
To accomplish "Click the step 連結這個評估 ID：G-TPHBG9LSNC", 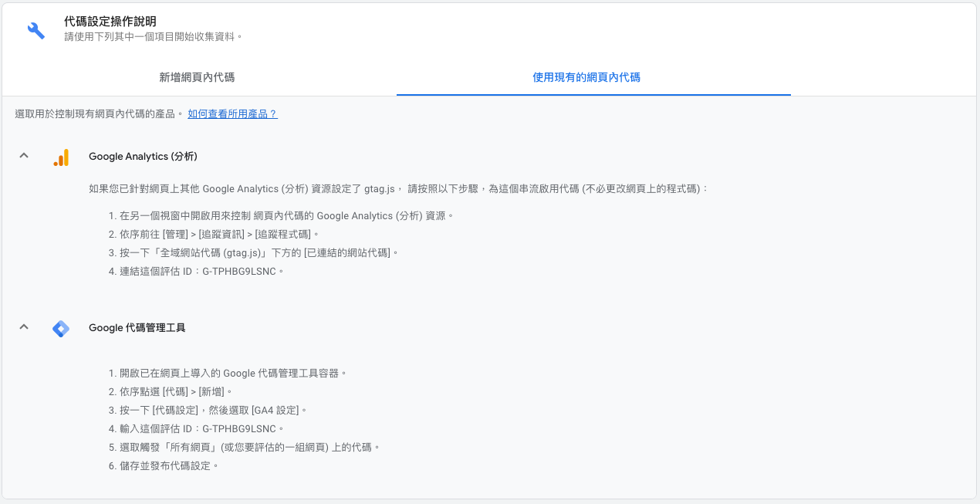I will (197, 272).
